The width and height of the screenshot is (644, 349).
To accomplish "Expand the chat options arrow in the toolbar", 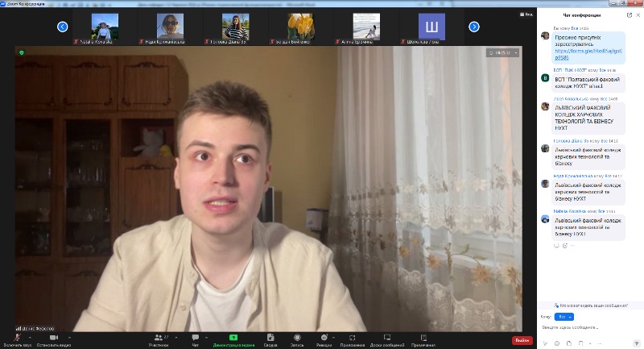I will click(x=207, y=338).
